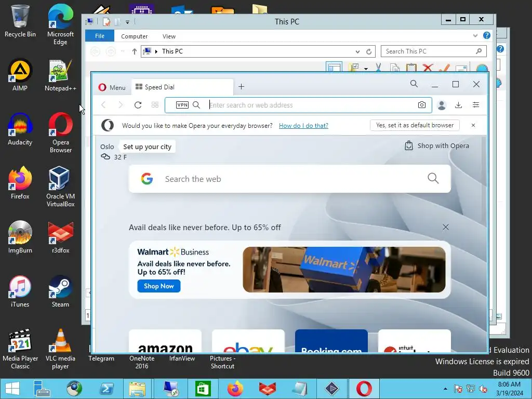Close the Walmart deals banner
The image size is (532, 399).
(446, 228)
